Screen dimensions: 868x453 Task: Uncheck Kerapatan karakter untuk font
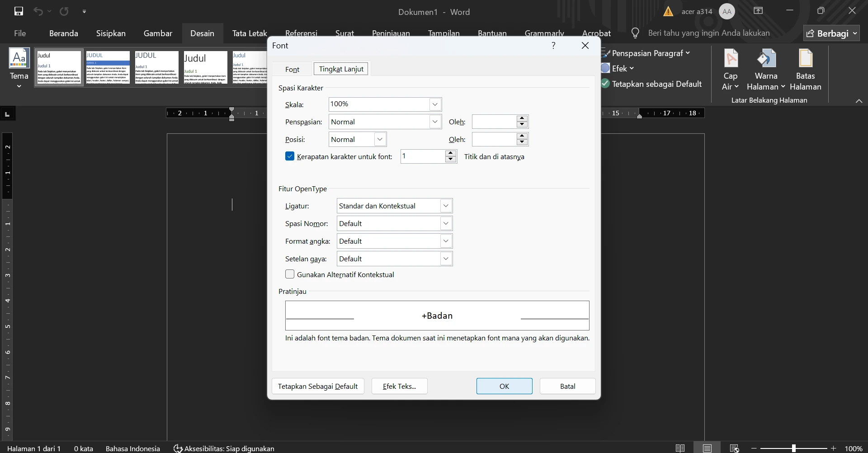[290, 156]
